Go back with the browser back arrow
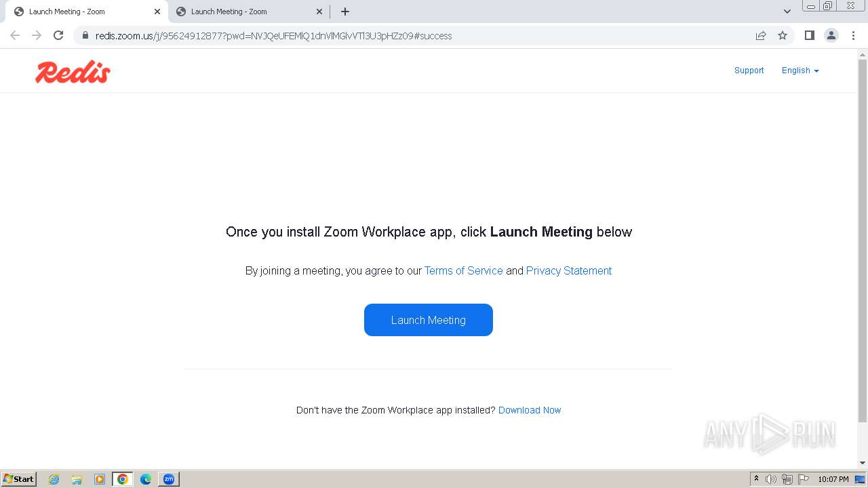This screenshot has height=488, width=868. pos(15,35)
